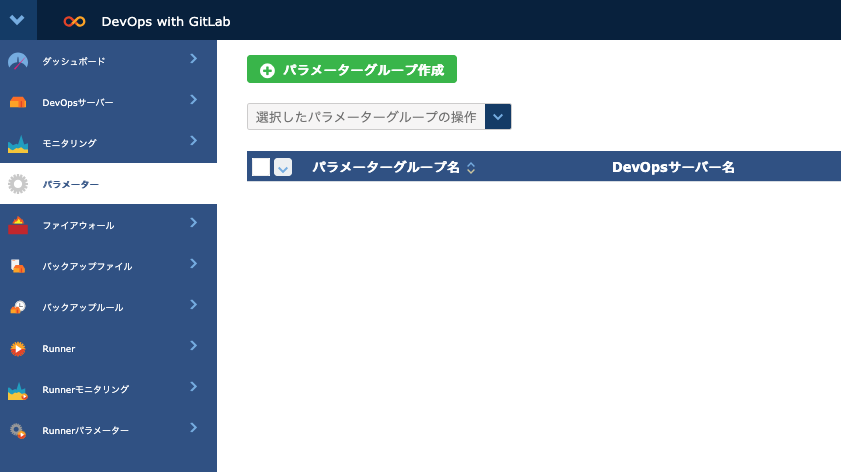Expand the top-left service switcher chevron
Screen dimensions: 841x472
[18, 20]
